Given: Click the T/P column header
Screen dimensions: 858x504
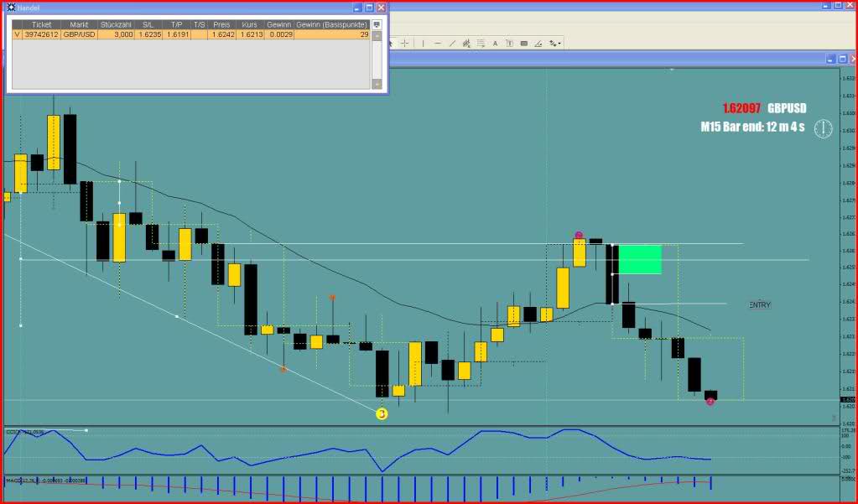Looking at the screenshot, I should [x=177, y=24].
